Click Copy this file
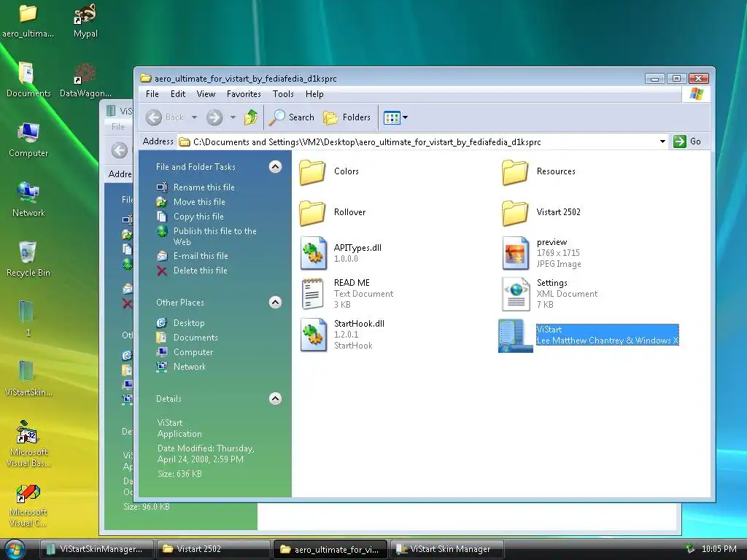 click(x=198, y=216)
